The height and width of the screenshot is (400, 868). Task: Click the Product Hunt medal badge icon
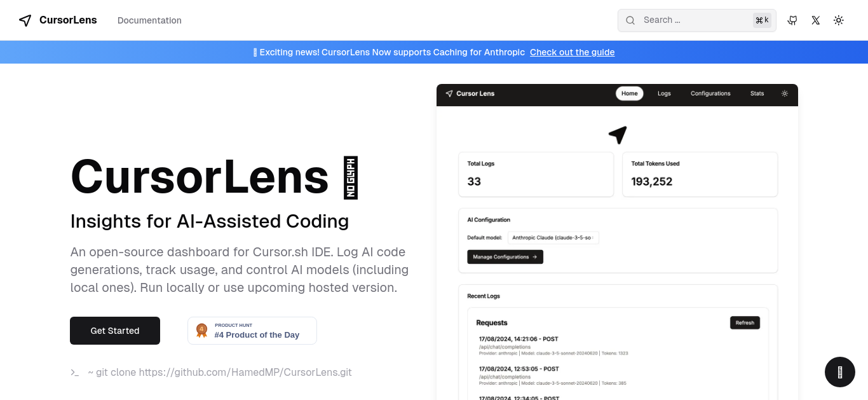pyautogui.click(x=202, y=330)
